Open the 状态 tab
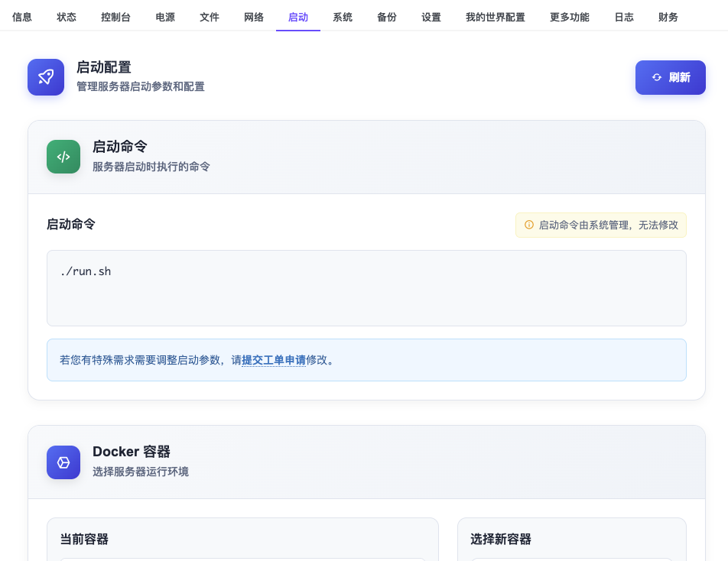 (67, 17)
